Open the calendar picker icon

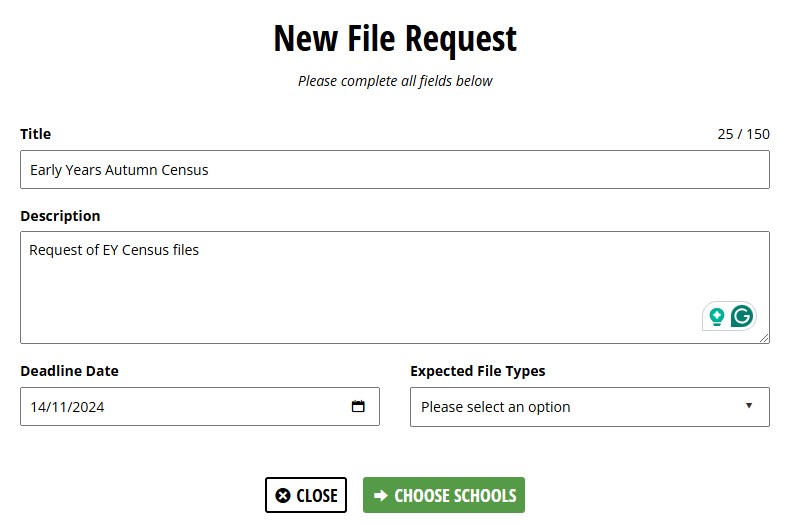tap(358, 406)
